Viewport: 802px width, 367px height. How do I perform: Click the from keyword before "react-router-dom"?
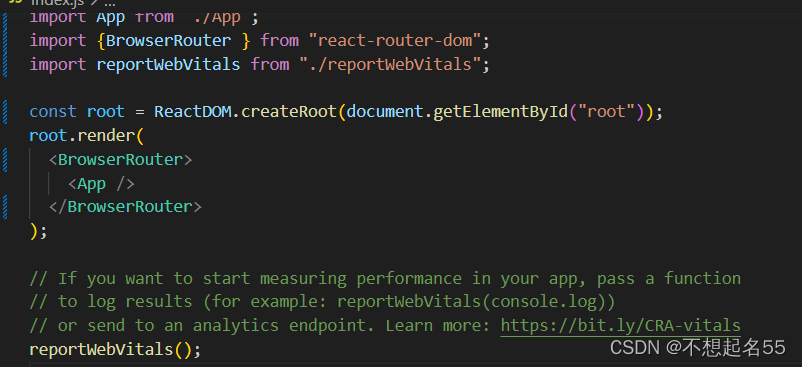[279, 40]
